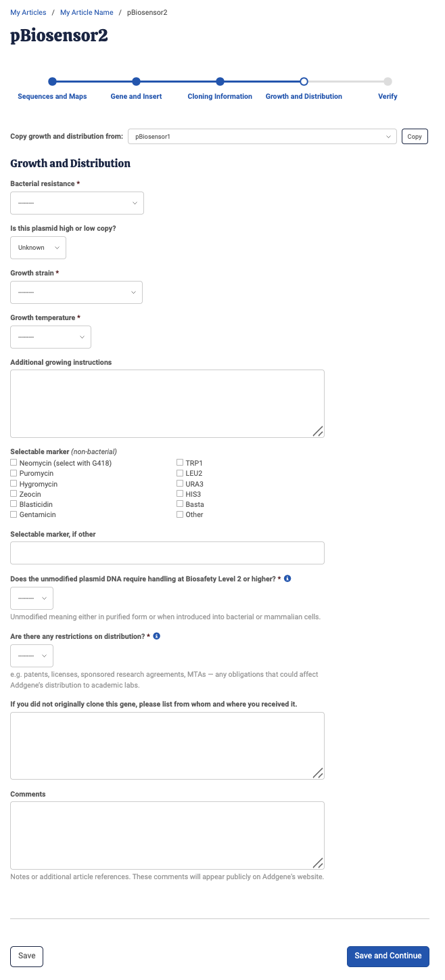Switch to the Gene and Insert step
The image size is (445, 980).
[x=136, y=81]
